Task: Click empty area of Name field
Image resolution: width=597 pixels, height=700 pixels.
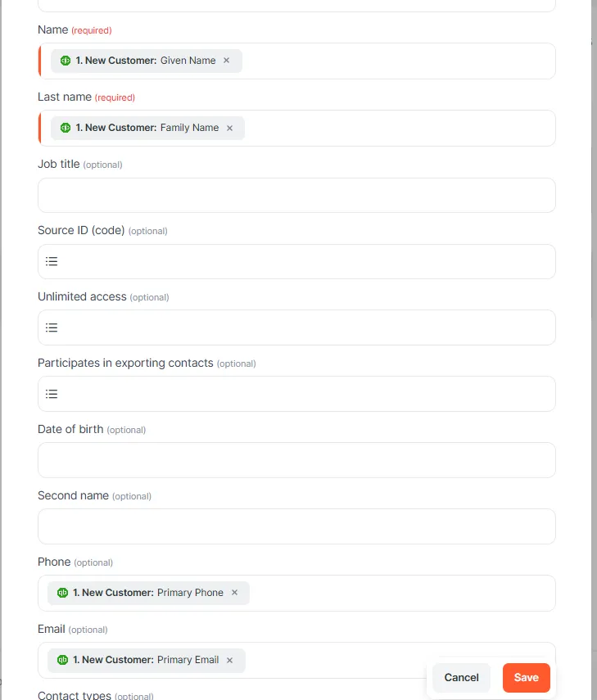Action: coord(393,61)
